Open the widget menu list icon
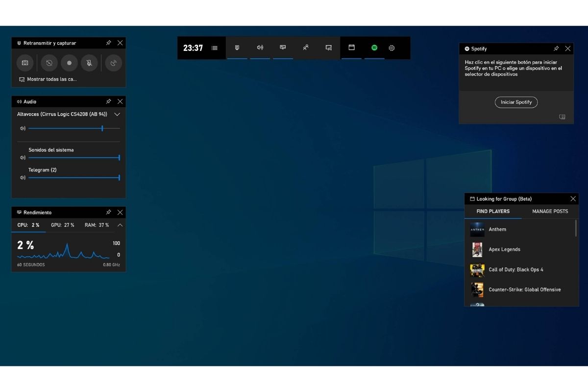 (214, 48)
